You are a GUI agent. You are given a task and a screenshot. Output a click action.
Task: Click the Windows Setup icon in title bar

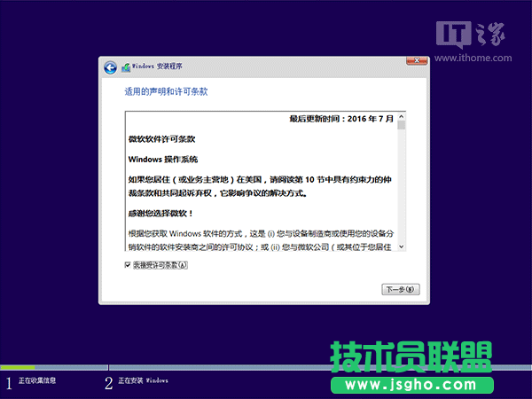(126, 67)
